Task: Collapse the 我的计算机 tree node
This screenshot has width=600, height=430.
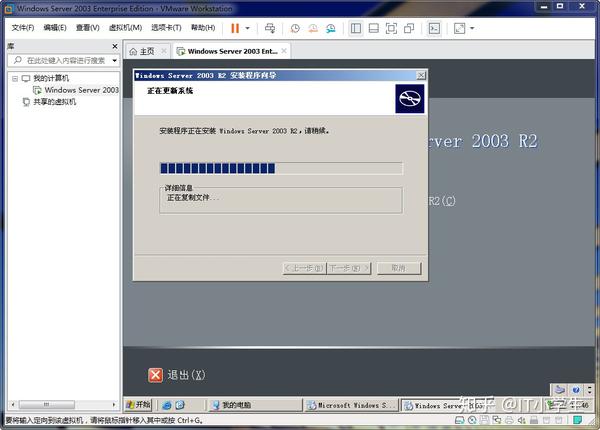Action: pos(15,79)
